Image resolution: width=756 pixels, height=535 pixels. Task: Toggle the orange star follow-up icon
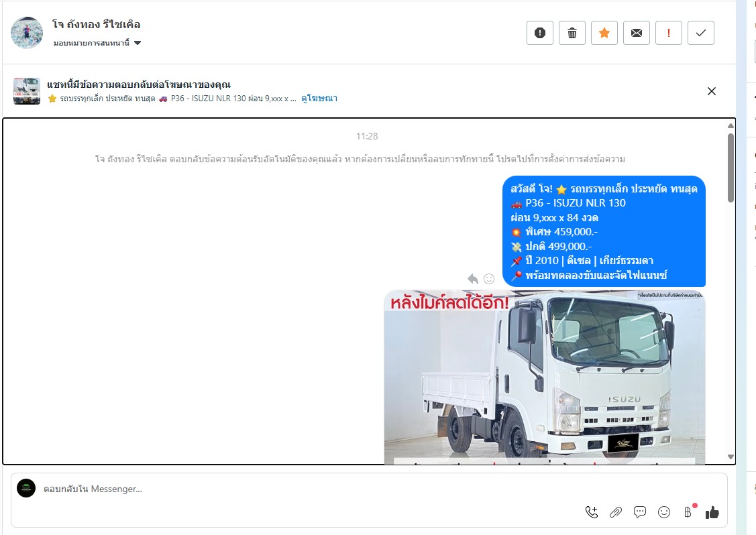[x=604, y=33]
